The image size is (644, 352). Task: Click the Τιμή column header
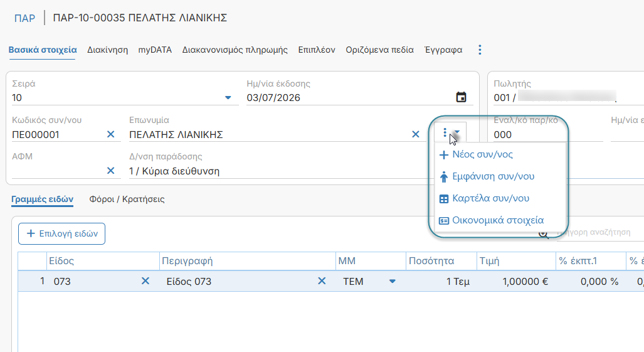click(516, 261)
